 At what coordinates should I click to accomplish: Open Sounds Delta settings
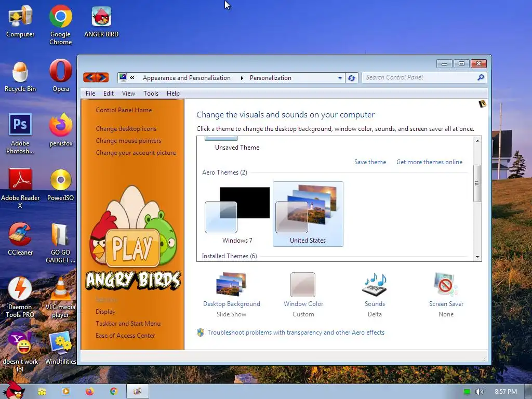click(375, 295)
